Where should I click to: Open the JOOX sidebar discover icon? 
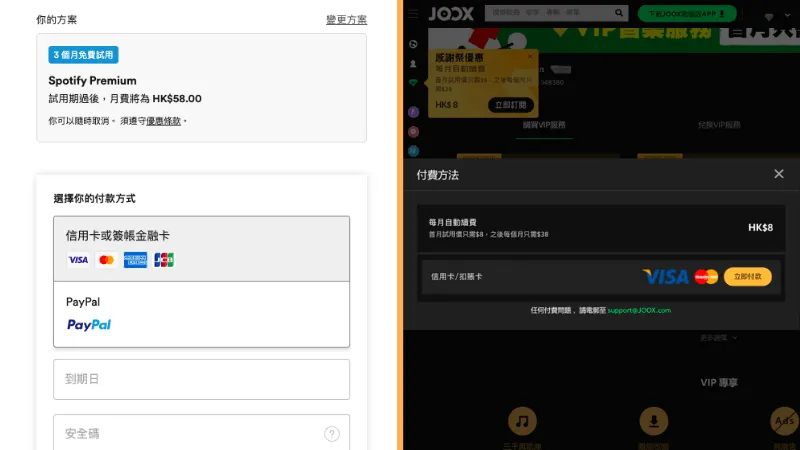click(413, 44)
